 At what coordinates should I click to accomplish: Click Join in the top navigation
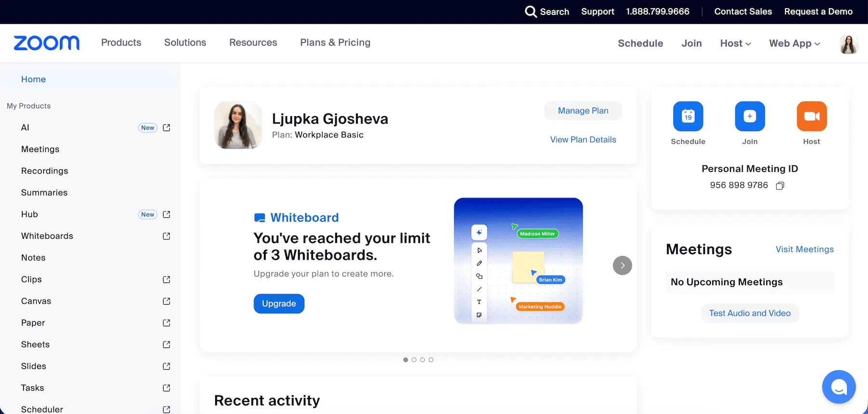pyautogui.click(x=692, y=43)
